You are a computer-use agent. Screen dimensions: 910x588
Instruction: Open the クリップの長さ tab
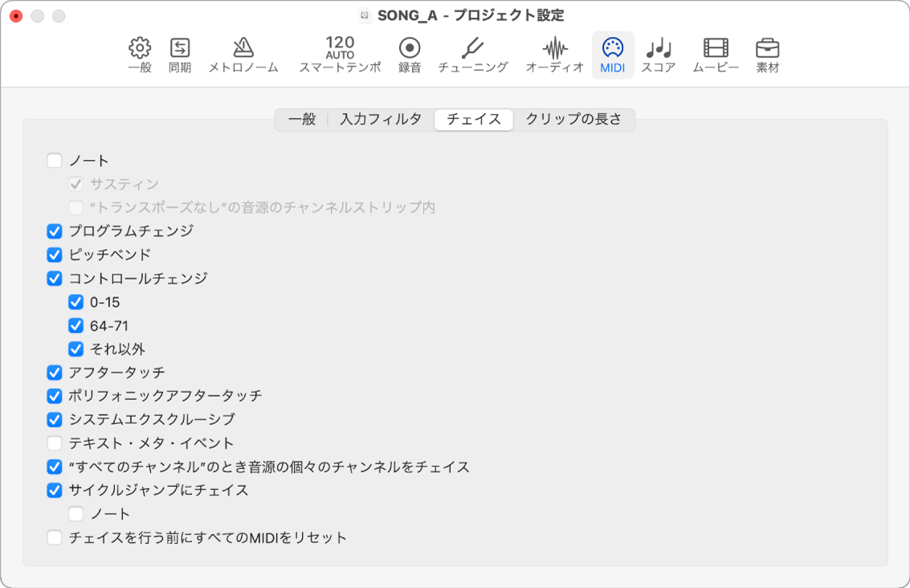click(573, 117)
